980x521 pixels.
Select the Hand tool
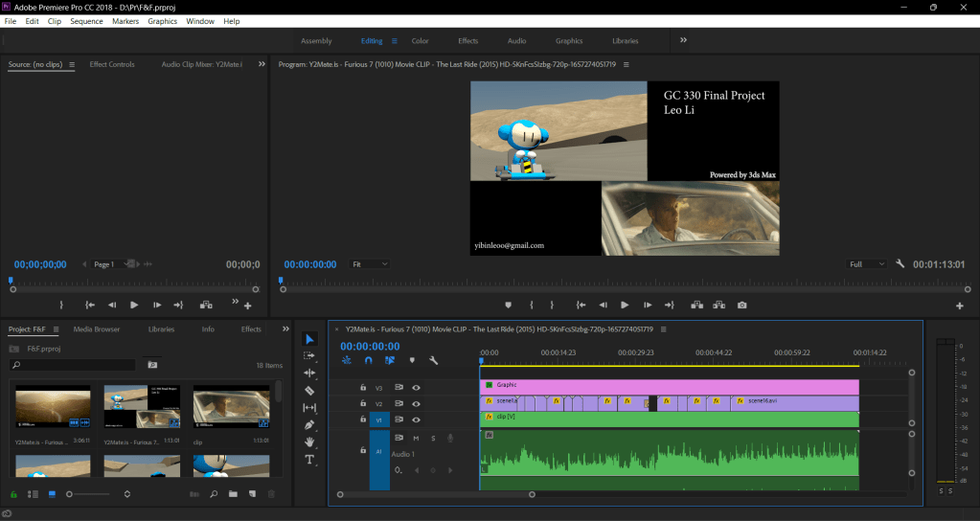coord(309,442)
